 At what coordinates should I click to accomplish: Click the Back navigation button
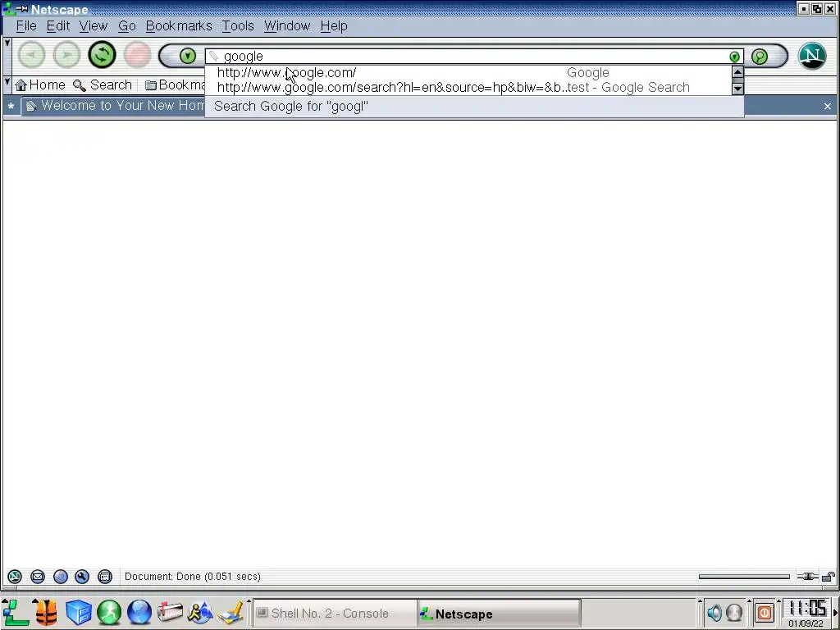point(32,55)
